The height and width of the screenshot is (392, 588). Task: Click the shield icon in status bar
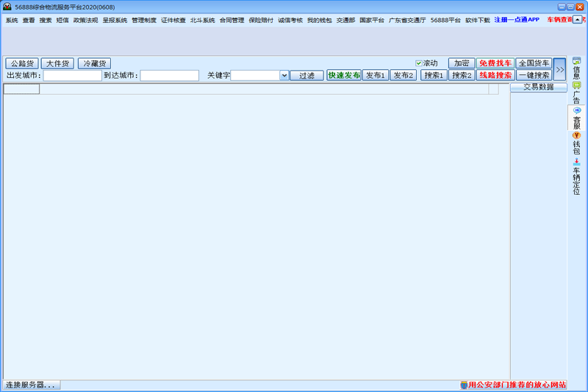click(464, 385)
